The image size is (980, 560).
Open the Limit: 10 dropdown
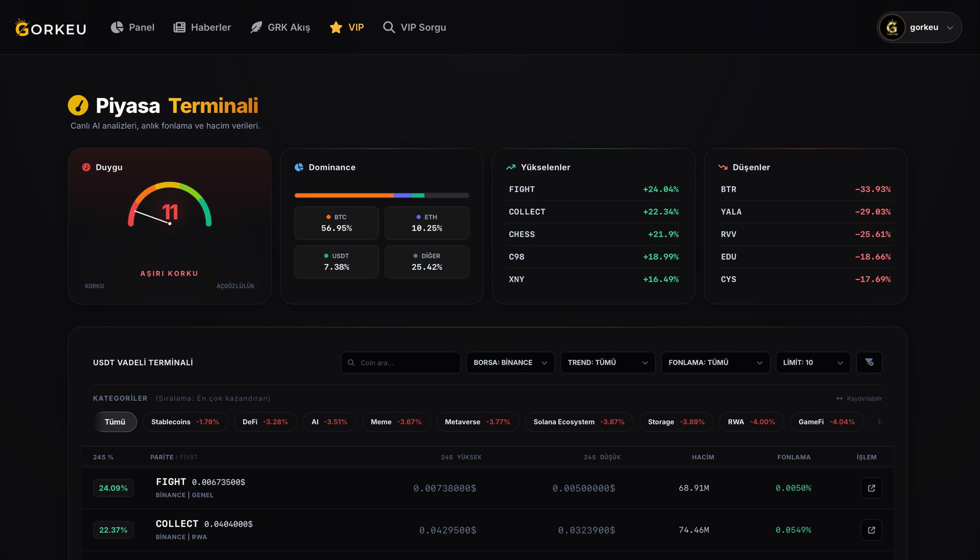click(813, 362)
